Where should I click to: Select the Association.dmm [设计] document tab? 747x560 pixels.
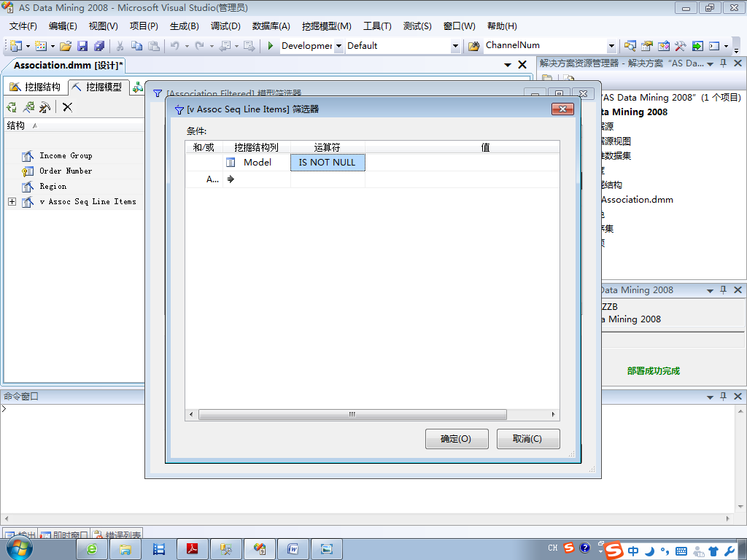point(68,65)
